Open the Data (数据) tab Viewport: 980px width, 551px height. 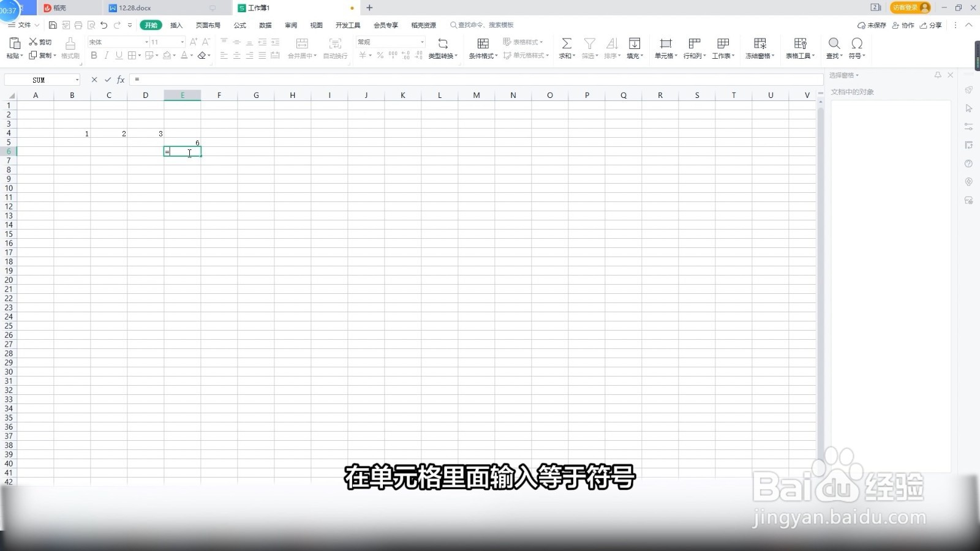click(265, 25)
